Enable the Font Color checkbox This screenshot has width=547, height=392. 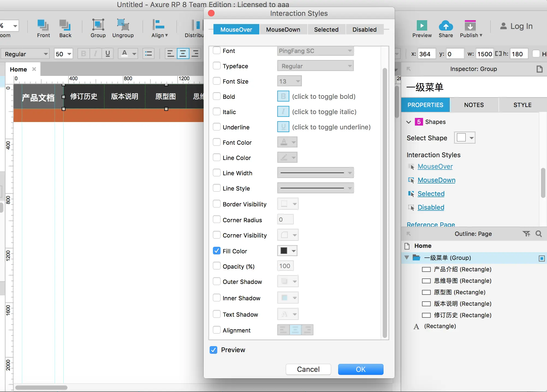tap(217, 142)
